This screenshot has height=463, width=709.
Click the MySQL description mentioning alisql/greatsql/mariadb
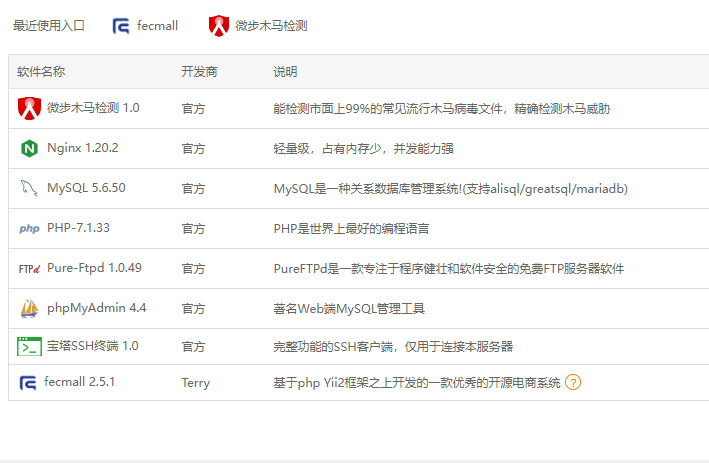[x=451, y=189]
